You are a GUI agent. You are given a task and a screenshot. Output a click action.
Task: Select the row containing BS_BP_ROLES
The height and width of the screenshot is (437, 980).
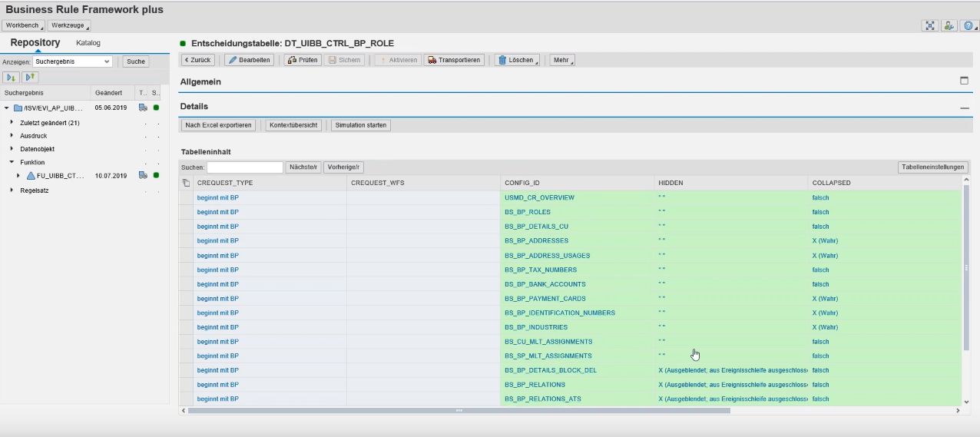(x=186, y=212)
